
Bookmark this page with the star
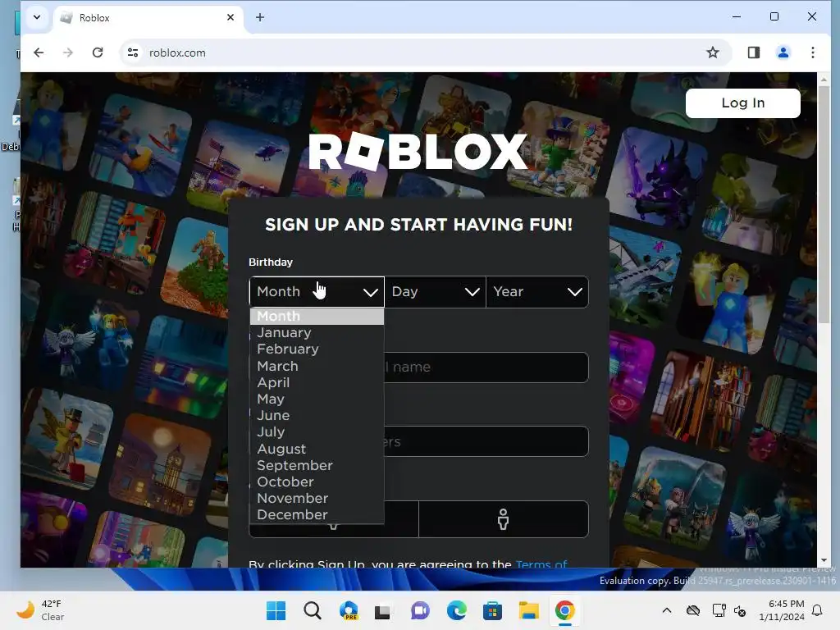click(713, 52)
